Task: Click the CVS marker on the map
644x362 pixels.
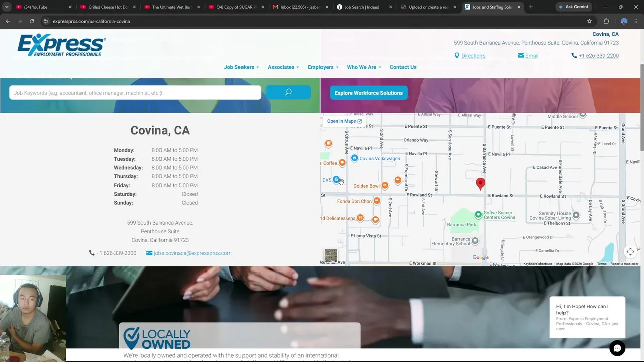Action: point(336,180)
